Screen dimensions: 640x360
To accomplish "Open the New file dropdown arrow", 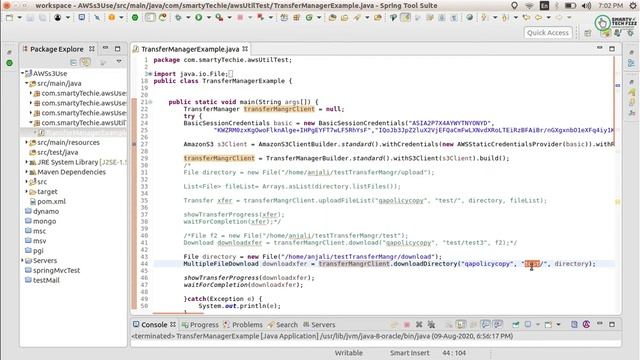I will tap(19, 18).
